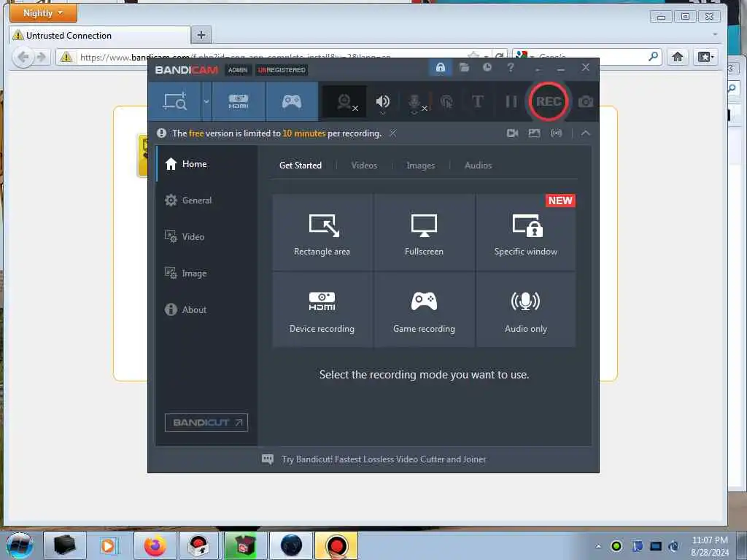Open the General settings section
This screenshot has height=560, width=747.
point(206,201)
